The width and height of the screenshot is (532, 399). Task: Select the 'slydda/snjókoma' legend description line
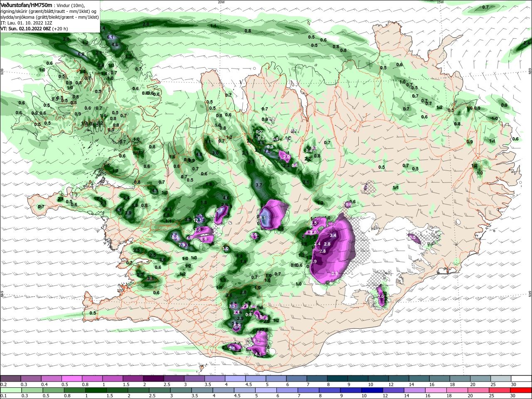click(x=49, y=17)
